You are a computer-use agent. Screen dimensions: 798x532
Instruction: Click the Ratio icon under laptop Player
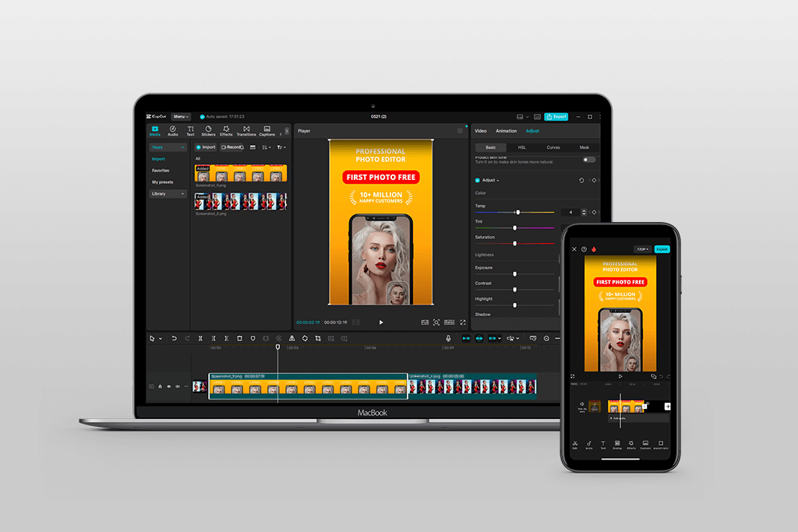[450, 322]
